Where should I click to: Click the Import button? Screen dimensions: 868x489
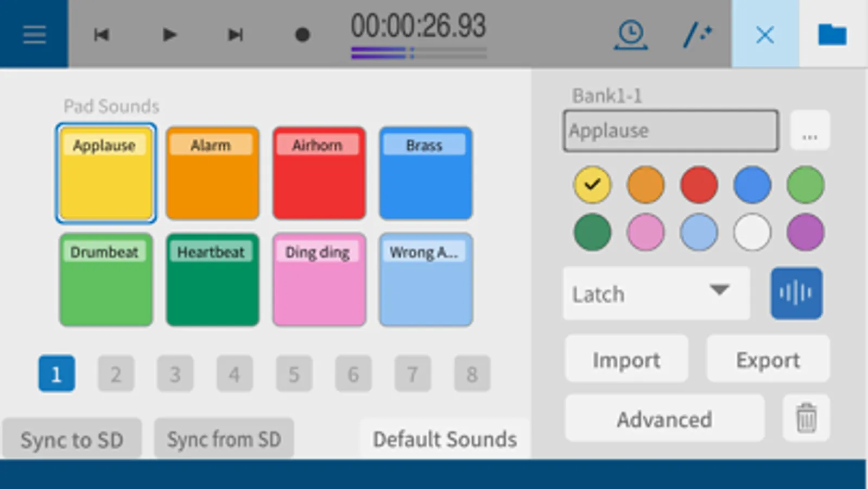click(x=626, y=359)
